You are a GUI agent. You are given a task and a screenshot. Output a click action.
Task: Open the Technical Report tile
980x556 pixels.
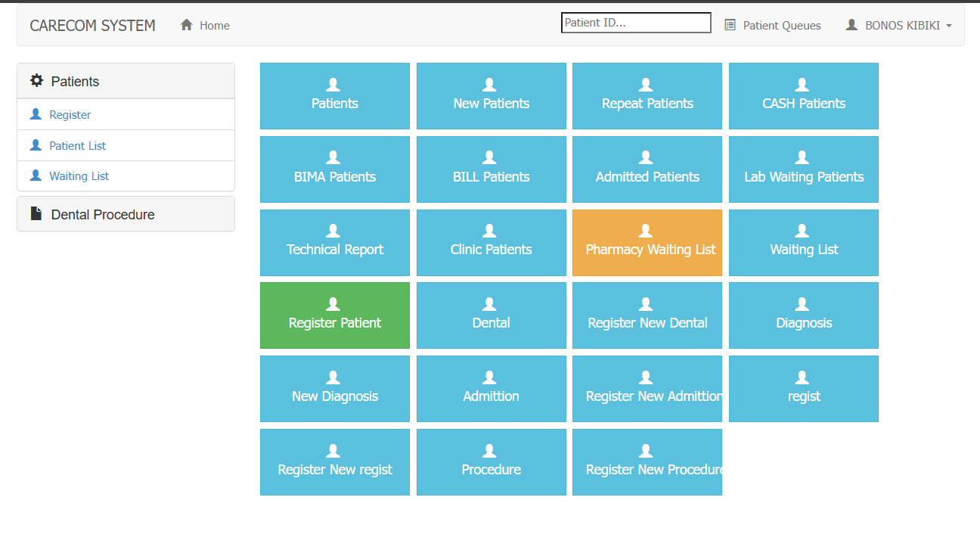[334, 243]
